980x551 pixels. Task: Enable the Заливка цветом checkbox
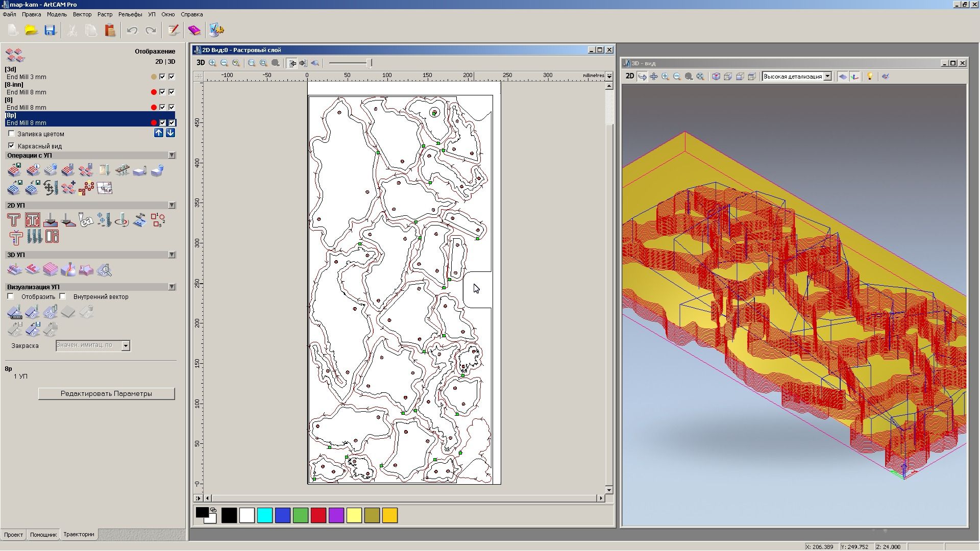(12, 134)
